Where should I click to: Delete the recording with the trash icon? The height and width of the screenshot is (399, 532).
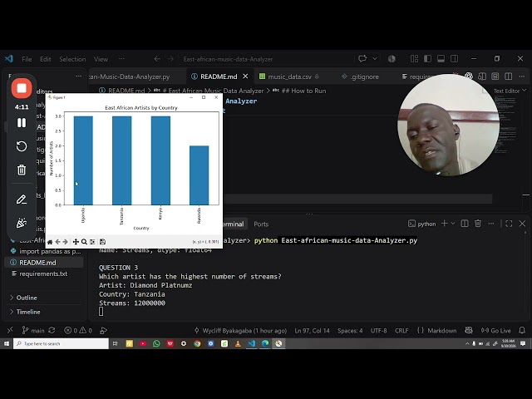tap(22, 170)
